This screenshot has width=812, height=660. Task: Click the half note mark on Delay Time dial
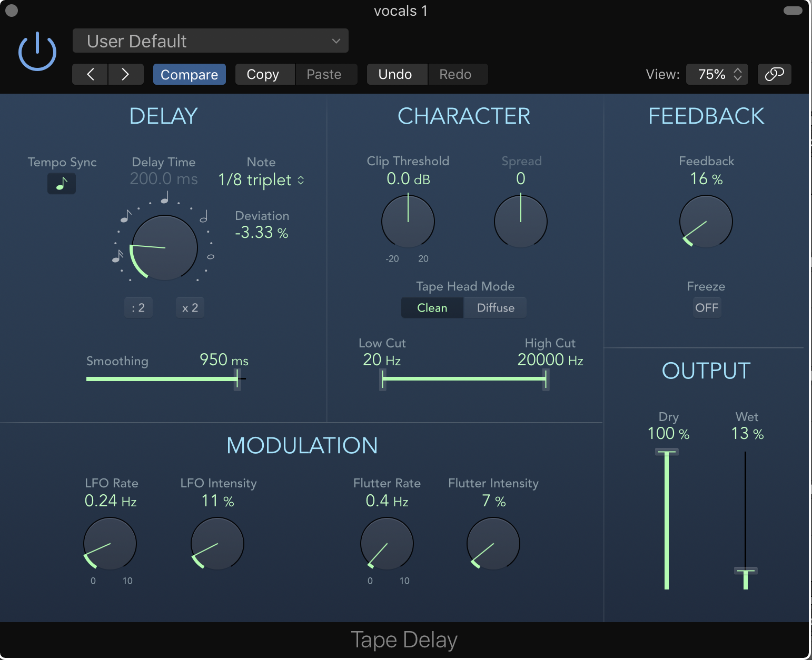pyautogui.click(x=204, y=216)
